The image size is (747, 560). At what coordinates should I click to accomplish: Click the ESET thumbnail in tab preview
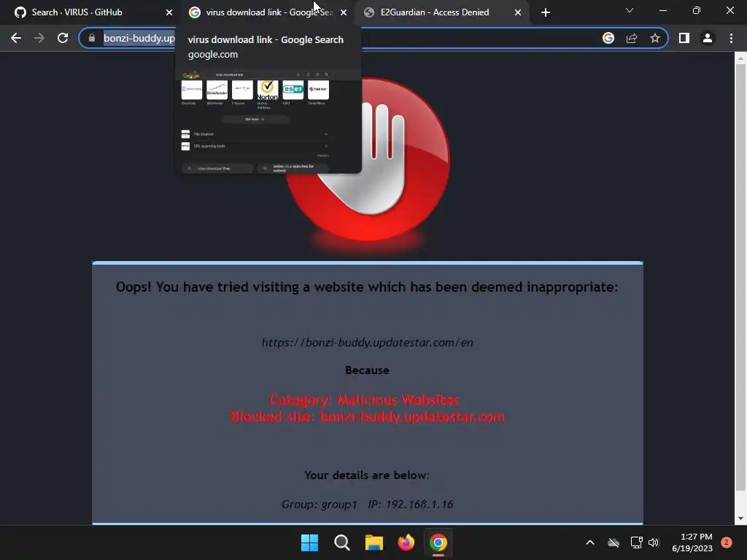tap(293, 90)
